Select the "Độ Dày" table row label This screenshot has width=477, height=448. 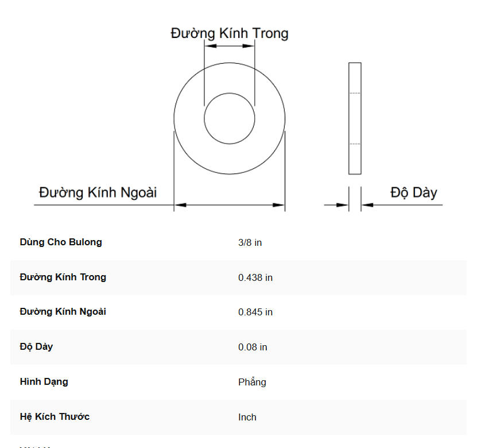pyautogui.click(x=36, y=347)
